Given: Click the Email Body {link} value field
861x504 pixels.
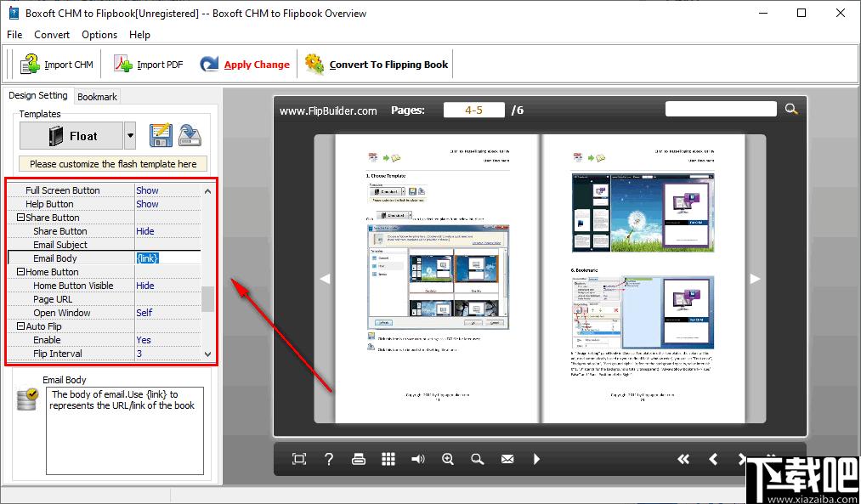Looking at the screenshot, I should (168, 258).
